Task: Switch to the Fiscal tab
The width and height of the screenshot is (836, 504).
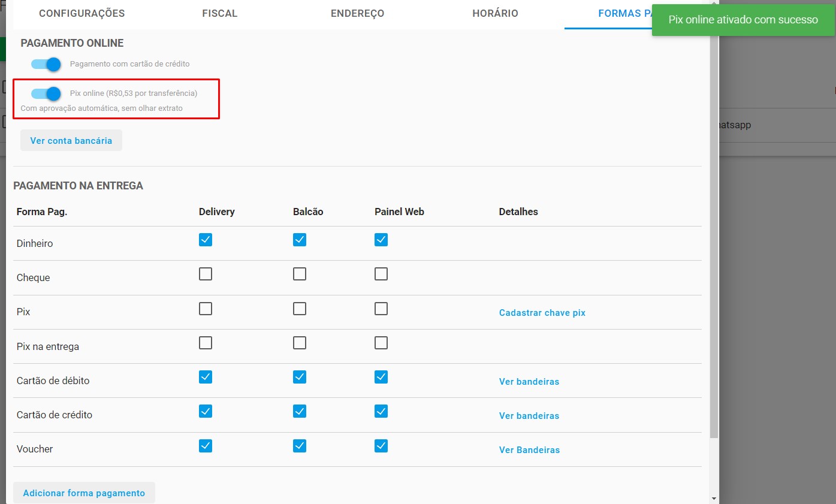Action: [220, 13]
